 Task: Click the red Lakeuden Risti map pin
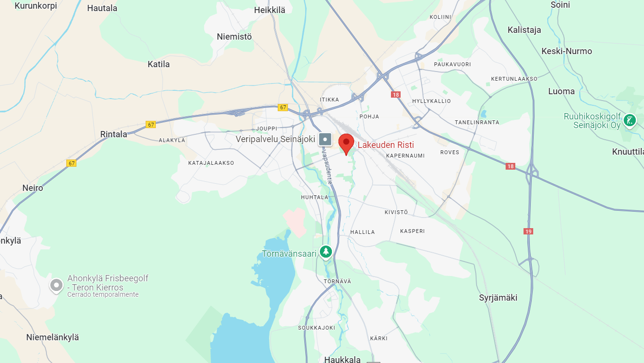pyautogui.click(x=346, y=144)
